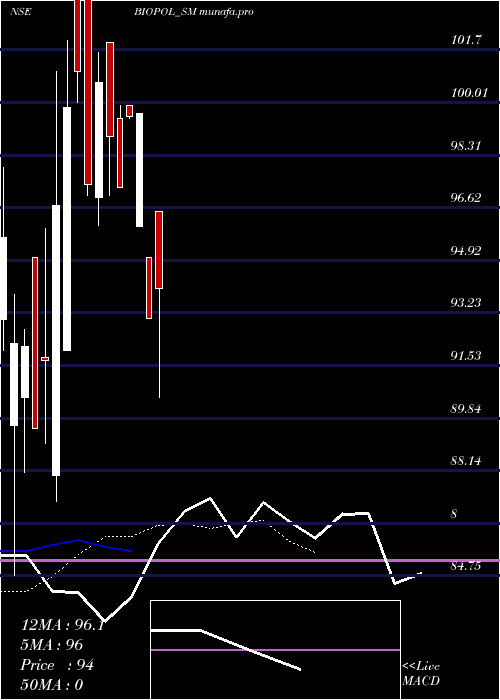Click the 101.7 price axis label

466,40
